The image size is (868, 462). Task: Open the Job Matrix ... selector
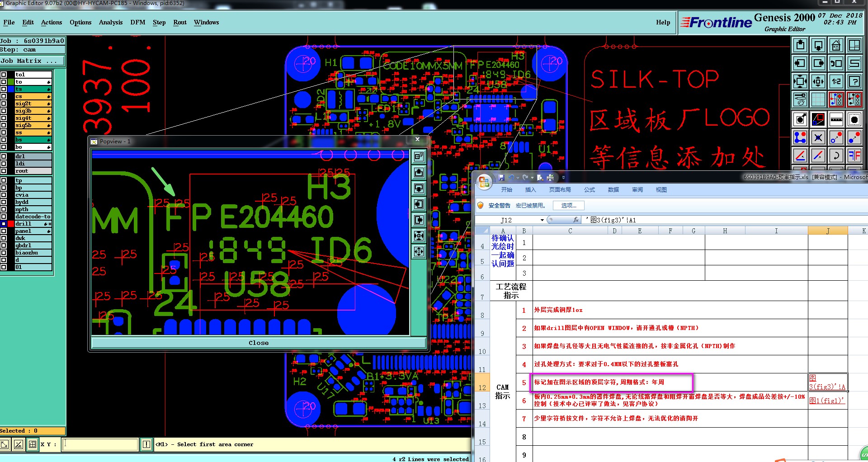click(x=32, y=61)
